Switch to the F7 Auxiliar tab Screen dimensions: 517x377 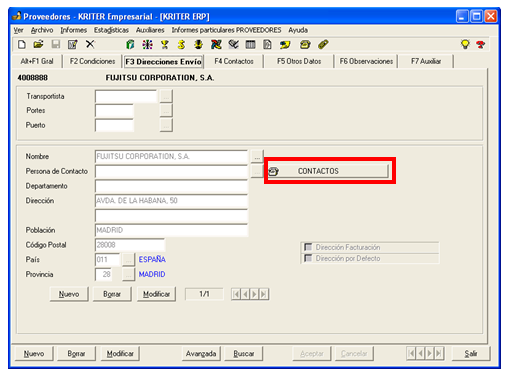pos(426,61)
